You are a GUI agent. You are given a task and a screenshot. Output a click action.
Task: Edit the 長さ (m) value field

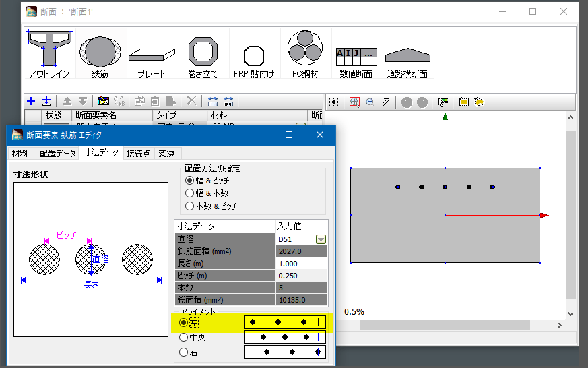[300, 264]
